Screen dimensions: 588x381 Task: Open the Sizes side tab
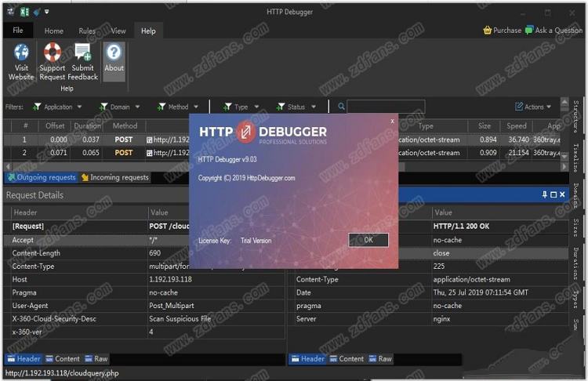click(x=575, y=228)
